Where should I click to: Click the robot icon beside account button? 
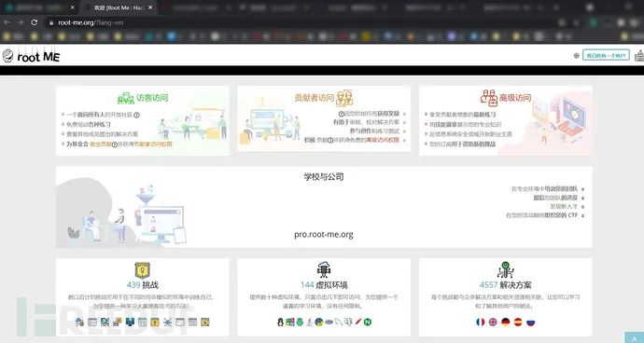tap(639, 55)
